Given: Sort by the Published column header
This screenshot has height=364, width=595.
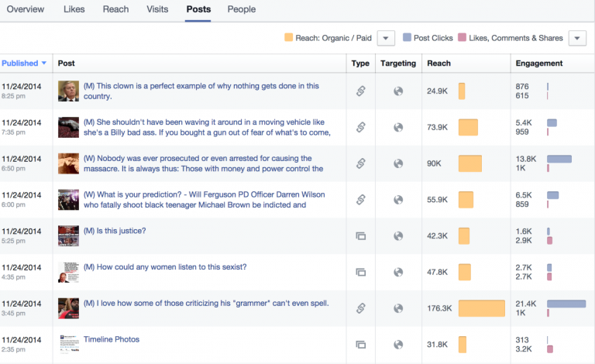Looking at the screenshot, I should [x=24, y=64].
